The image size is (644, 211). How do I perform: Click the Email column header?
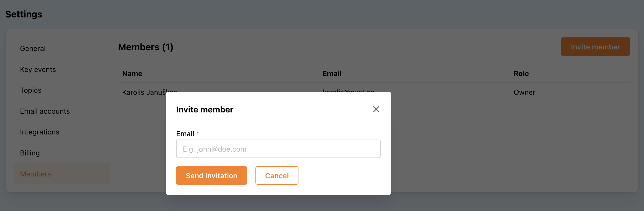332,73
